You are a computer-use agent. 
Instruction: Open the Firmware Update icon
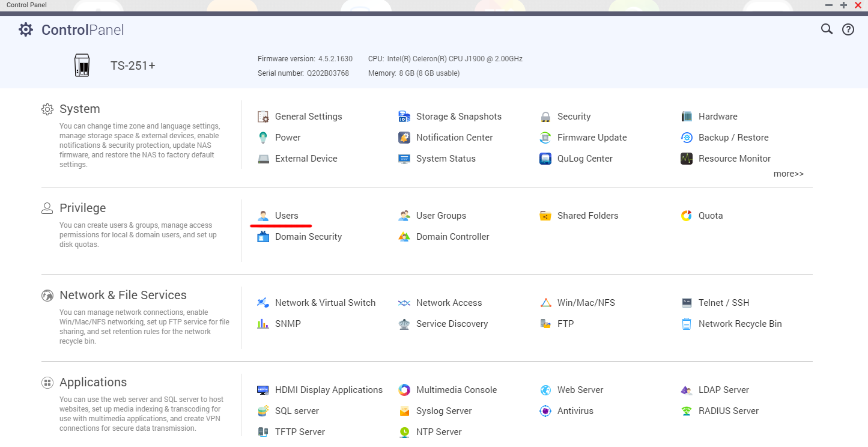pyautogui.click(x=545, y=138)
